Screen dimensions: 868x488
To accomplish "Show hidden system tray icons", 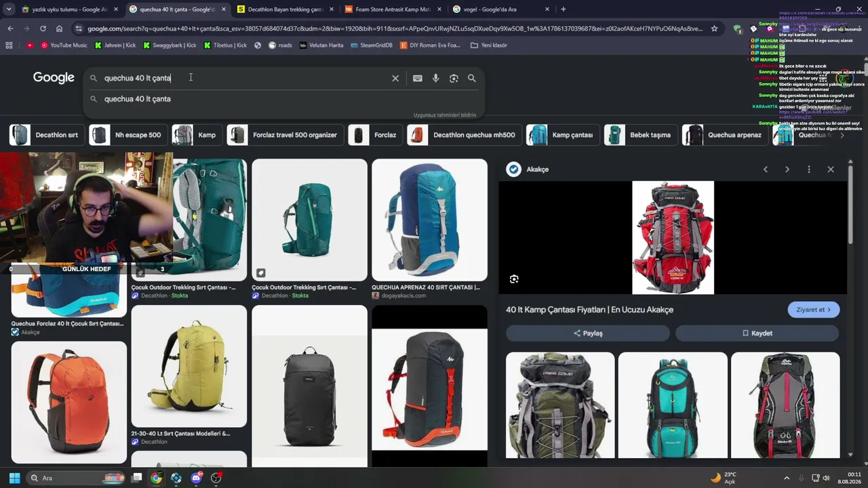I will [787, 478].
